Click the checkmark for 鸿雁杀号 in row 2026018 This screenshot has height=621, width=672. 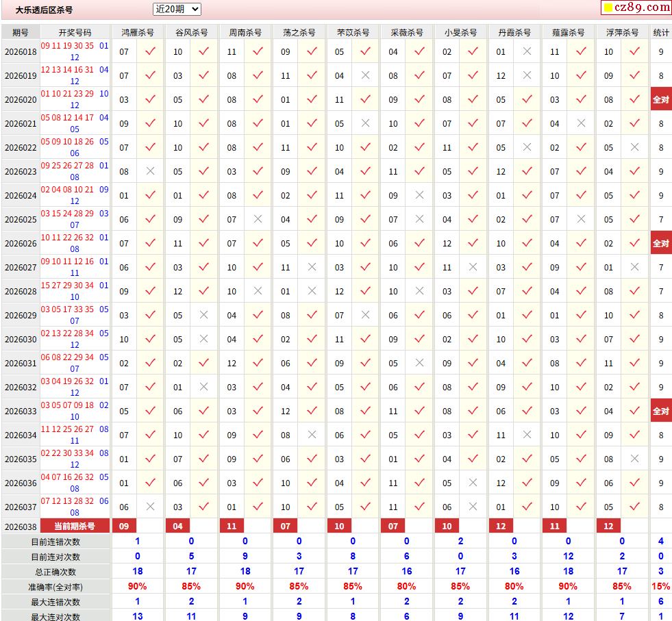point(151,51)
